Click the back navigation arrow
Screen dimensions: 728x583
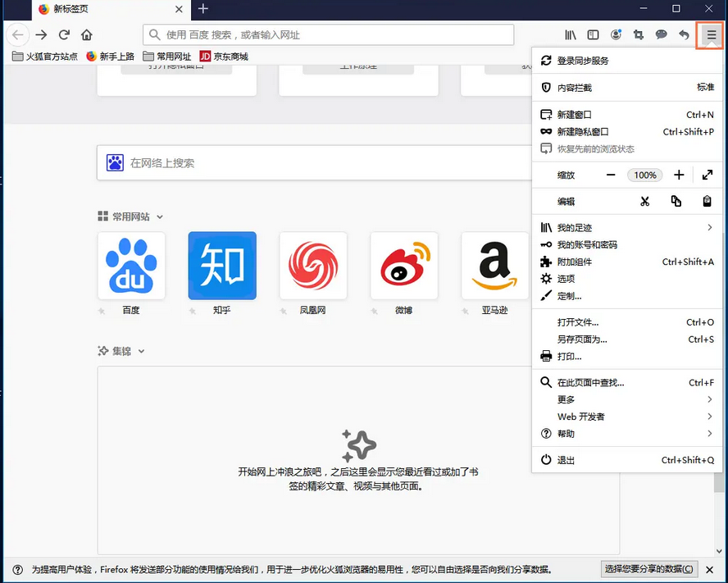tap(18, 34)
